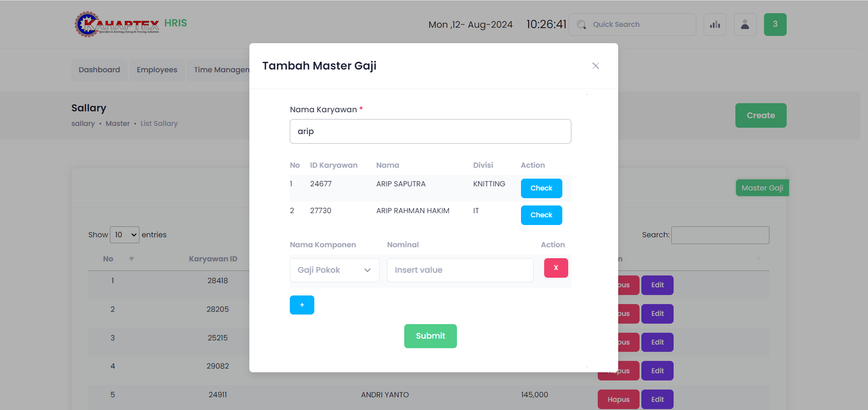This screenshot has height=410, width=868.
Task: Click the bar chart statistics icon
Action: click(x=714, y=25)
